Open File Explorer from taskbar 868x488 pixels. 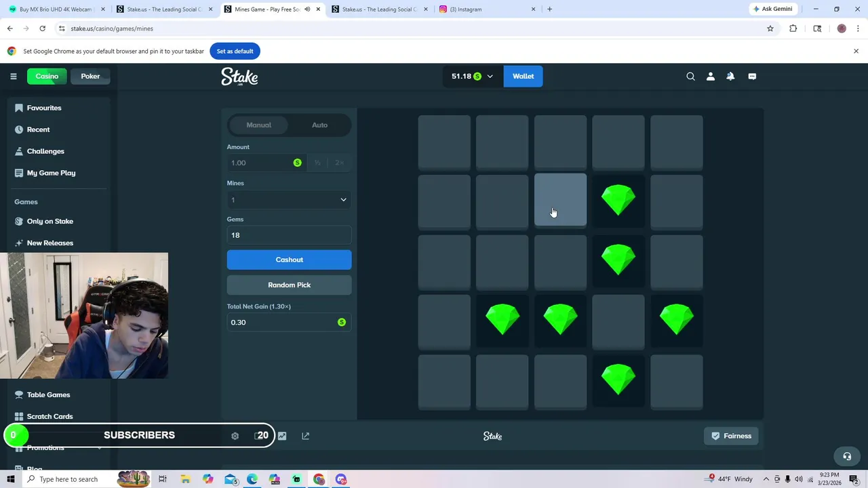click(185, 479)
